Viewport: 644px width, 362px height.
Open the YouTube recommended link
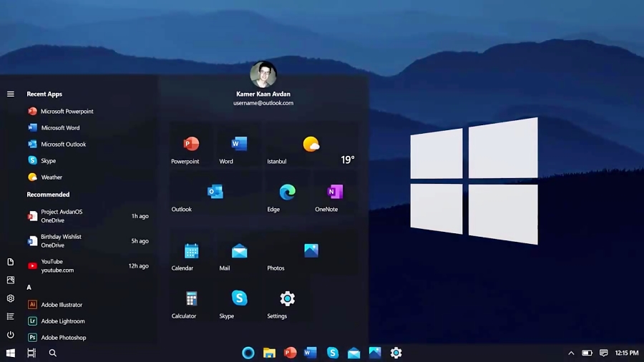click(x=57, y=266)
